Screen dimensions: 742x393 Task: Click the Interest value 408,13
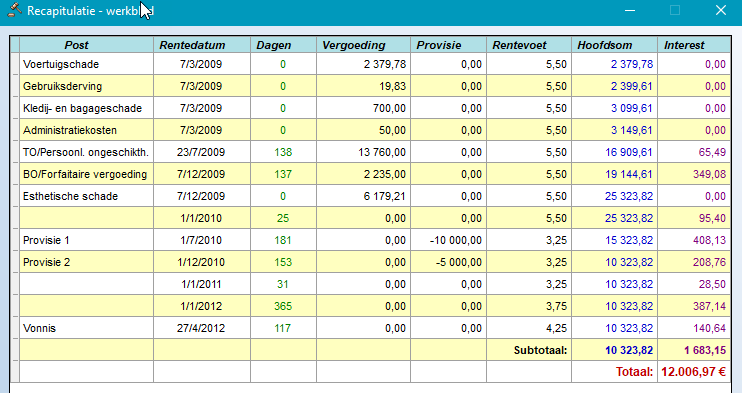pyautogui.click(x=709, y=240)
